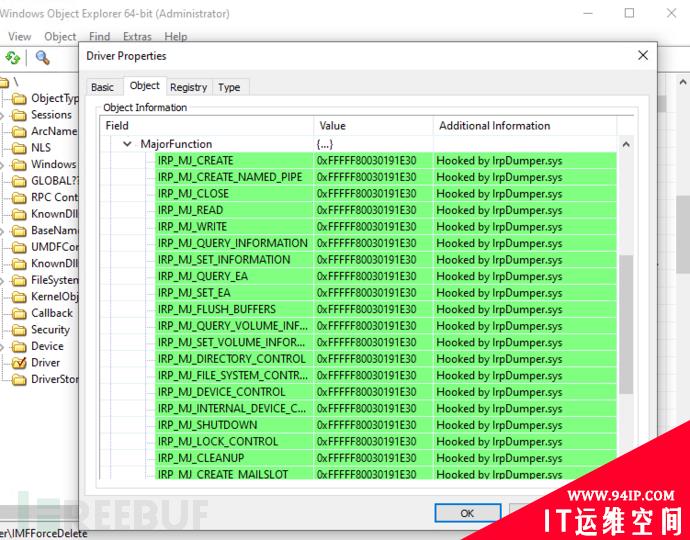Screen dimensions: 690x540
Task: Select the IRP_MJ_WRITE row
Action: (385, 227)
